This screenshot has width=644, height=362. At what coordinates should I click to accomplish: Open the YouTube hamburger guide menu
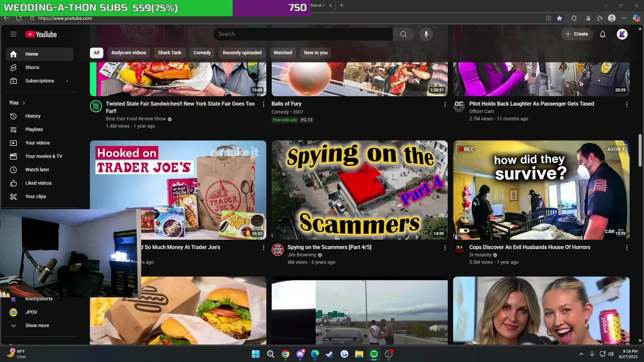point(14,34)
